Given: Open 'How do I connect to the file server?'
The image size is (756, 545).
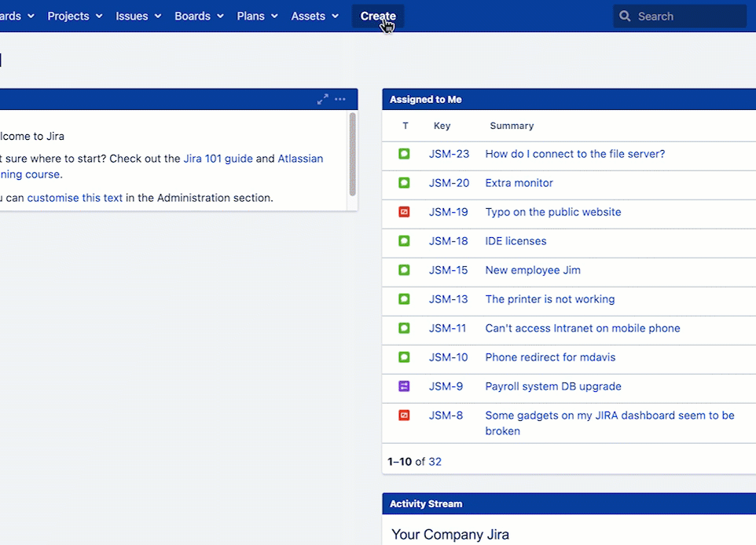Looking at the screenshot, I should (574, 154).
